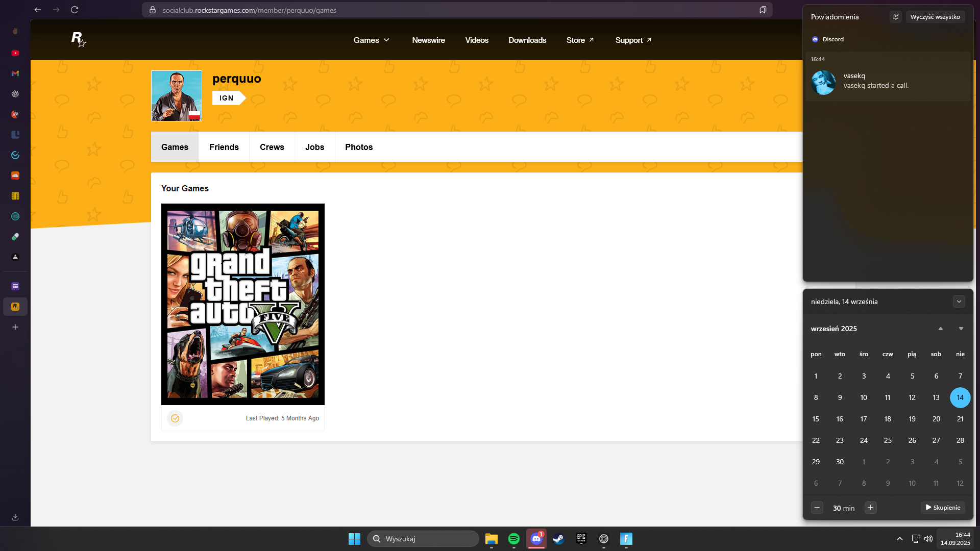Decrease focus time with minus button

pos(817,508)
